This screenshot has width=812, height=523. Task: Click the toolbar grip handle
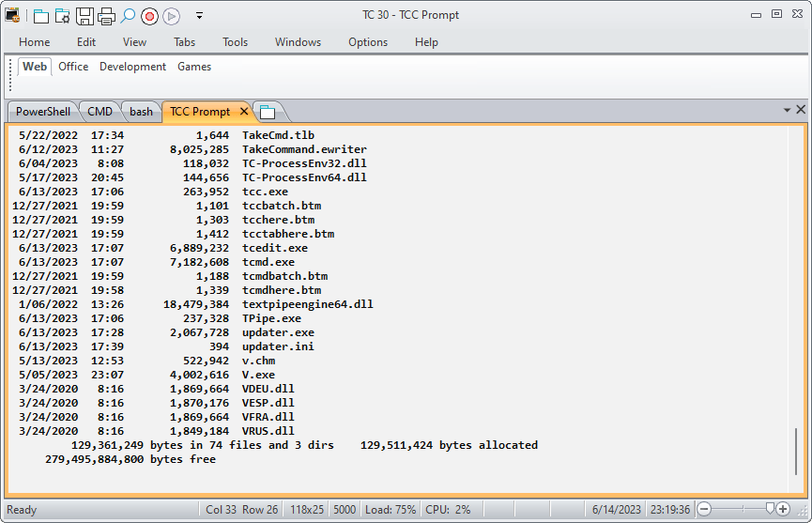pyautogui.click(x=10, y=75)
